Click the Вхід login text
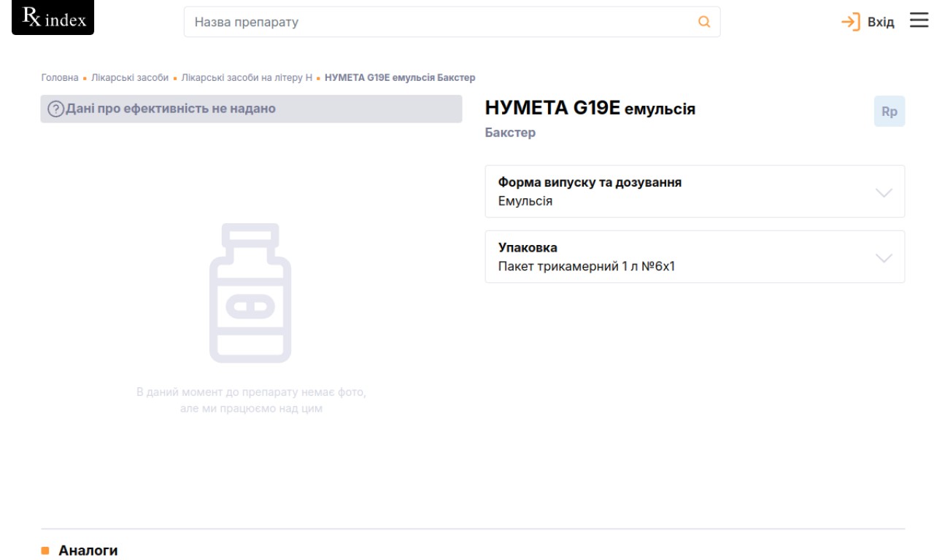This screenshot has height=560, width=934. click(x=880, y=22)
